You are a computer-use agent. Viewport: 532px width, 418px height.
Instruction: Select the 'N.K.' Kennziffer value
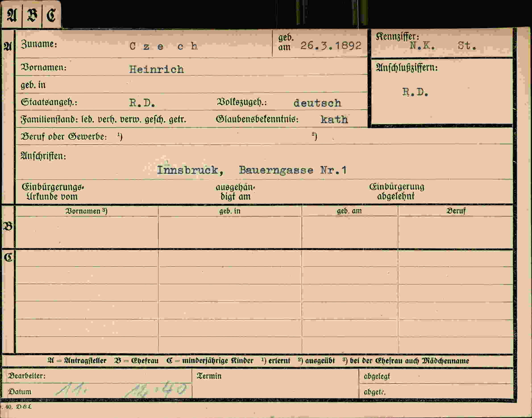click(x=422, y=46)
